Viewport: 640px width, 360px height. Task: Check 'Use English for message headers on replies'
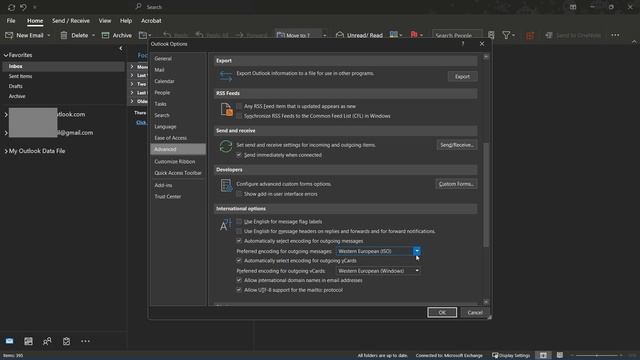(239, 231)
